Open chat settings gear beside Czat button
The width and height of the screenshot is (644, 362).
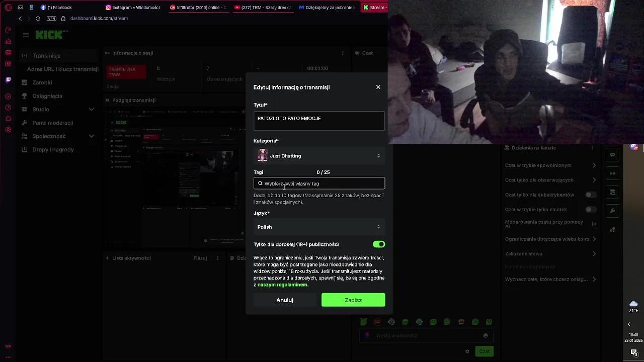tap(467, 351)
